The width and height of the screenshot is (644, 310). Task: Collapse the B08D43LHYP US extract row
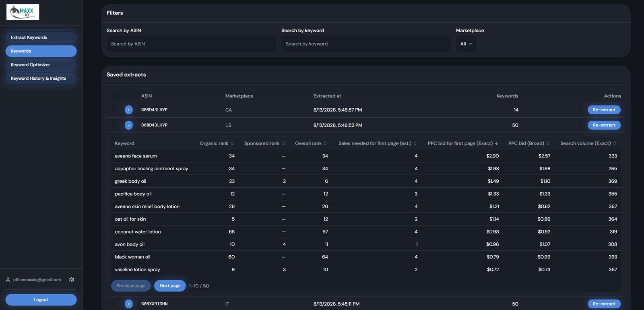pyautogui.click(x=129, y=125)
